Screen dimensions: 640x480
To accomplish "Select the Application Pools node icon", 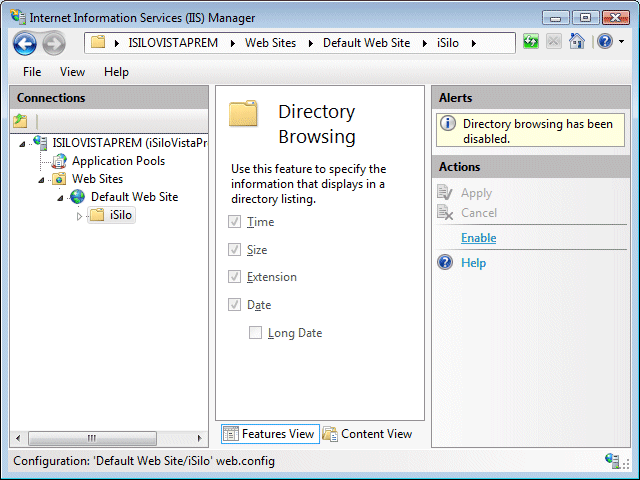I will [x=59, y=161].
